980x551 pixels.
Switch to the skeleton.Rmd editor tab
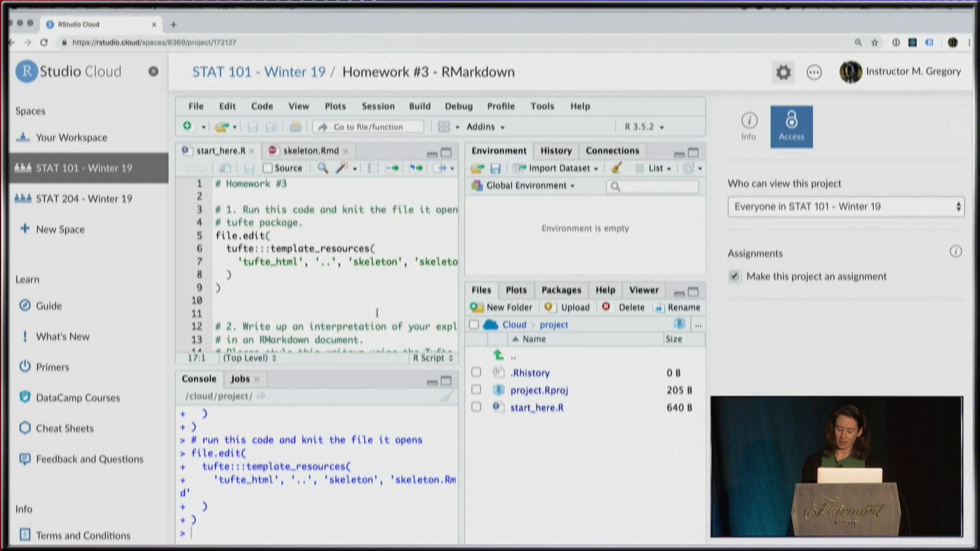(x=311, y=151)
